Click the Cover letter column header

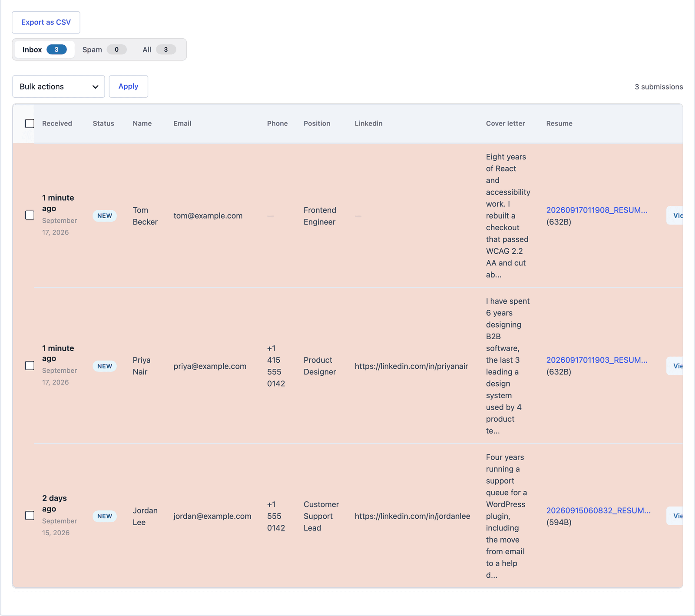[x=506, y=123]
